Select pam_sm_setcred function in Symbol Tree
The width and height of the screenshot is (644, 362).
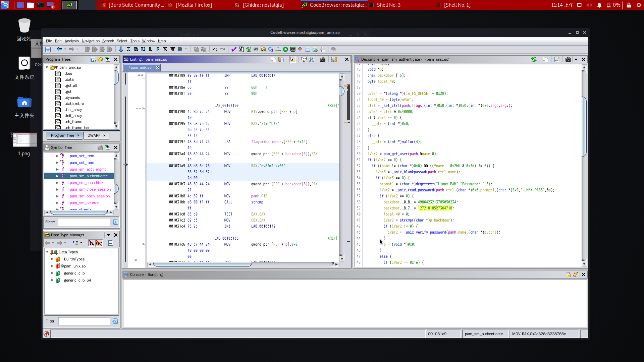click(85, 203)
